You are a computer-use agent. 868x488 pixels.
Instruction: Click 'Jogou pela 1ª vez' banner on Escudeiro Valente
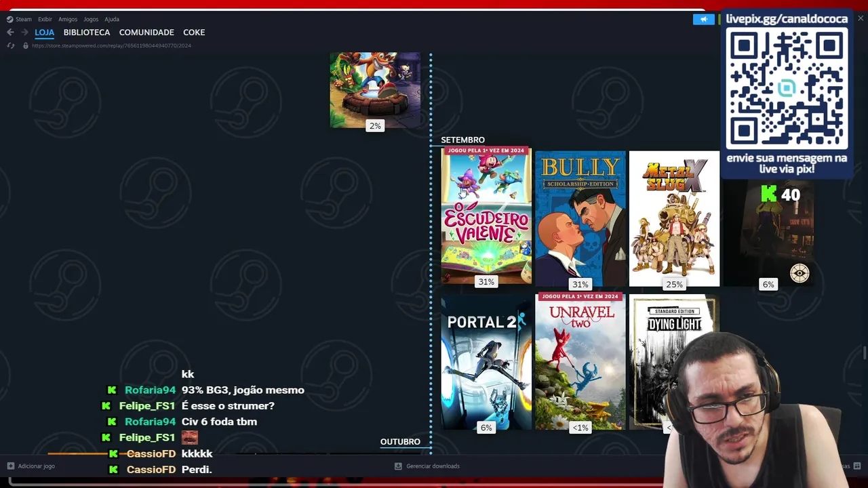(486, 150)
